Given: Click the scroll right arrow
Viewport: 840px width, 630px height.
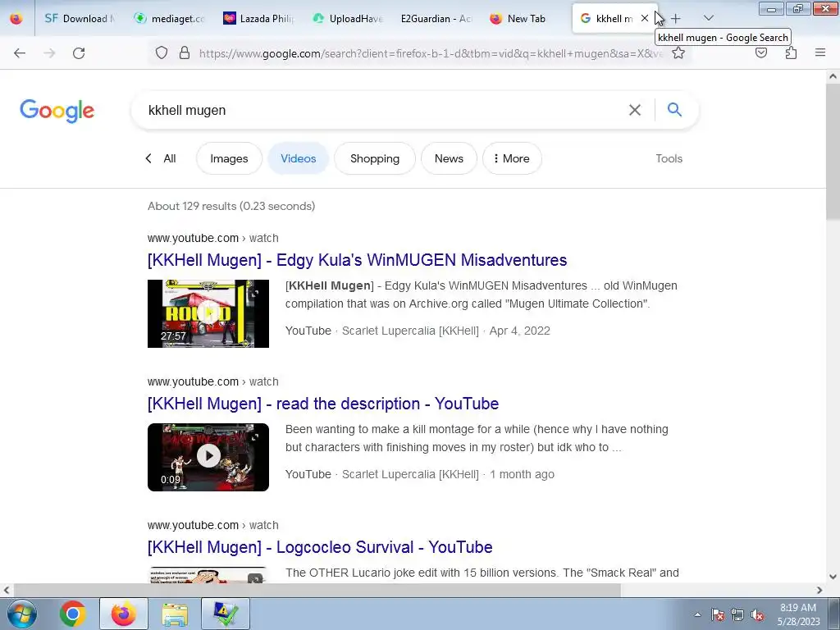Looking at the screenshot, I should [819, 590].
